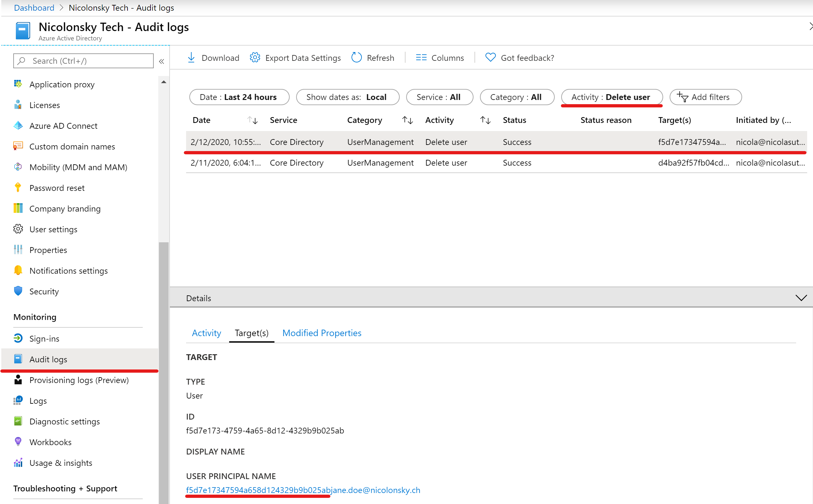Click target d4ba92f57fb04cd... cell
This screenshot has height=504, width=813.
coord(694,163)
